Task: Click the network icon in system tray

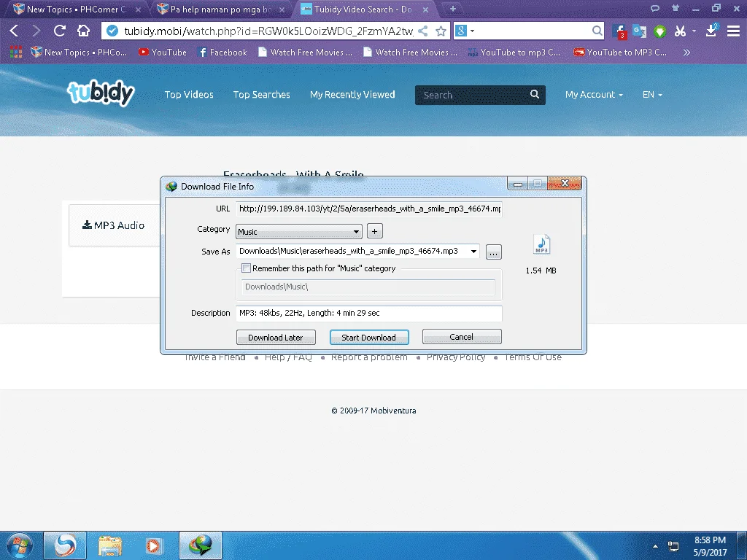Action: point(673,546)
